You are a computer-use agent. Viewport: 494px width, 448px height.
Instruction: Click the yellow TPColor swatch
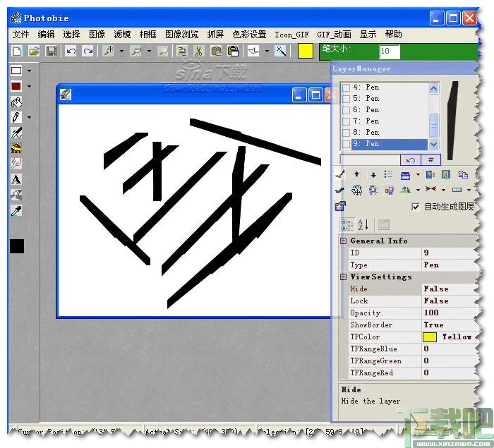[429, 337]
